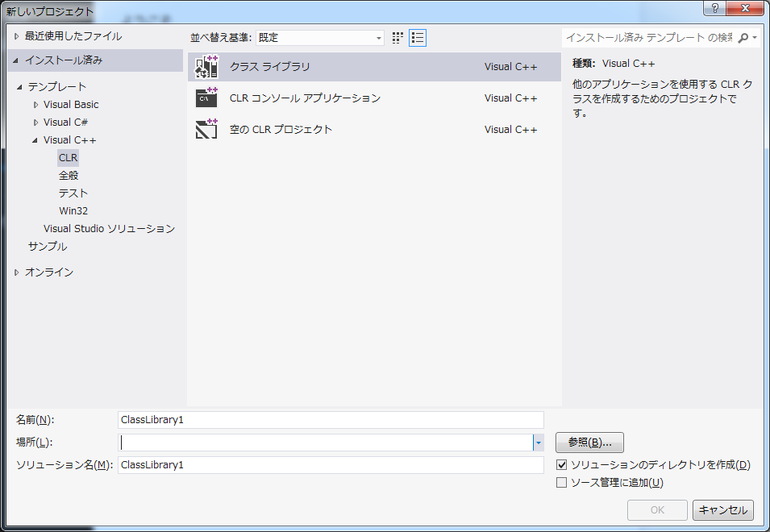Click the help question mark button
The image size is (770, 532).
714,8
